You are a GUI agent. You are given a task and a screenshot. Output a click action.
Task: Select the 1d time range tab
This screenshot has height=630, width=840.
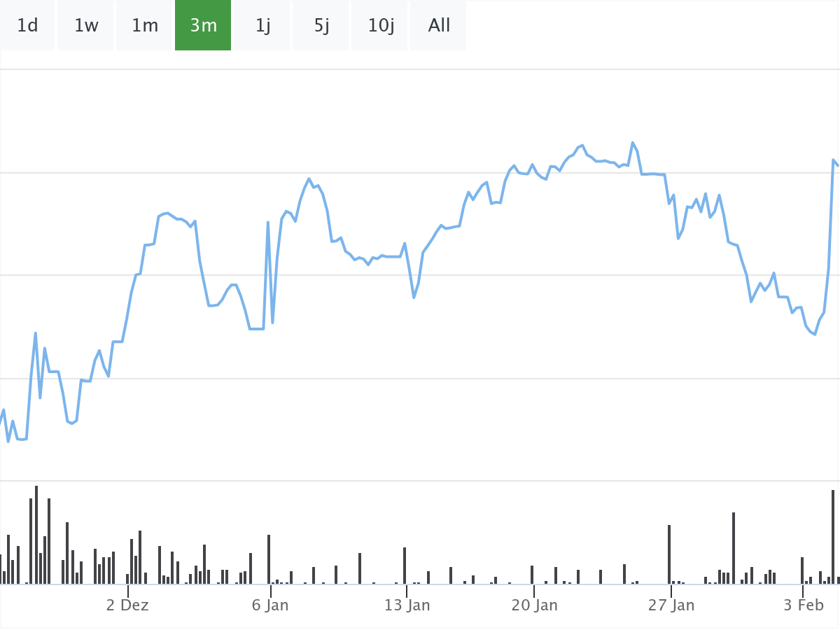[27, 26]
